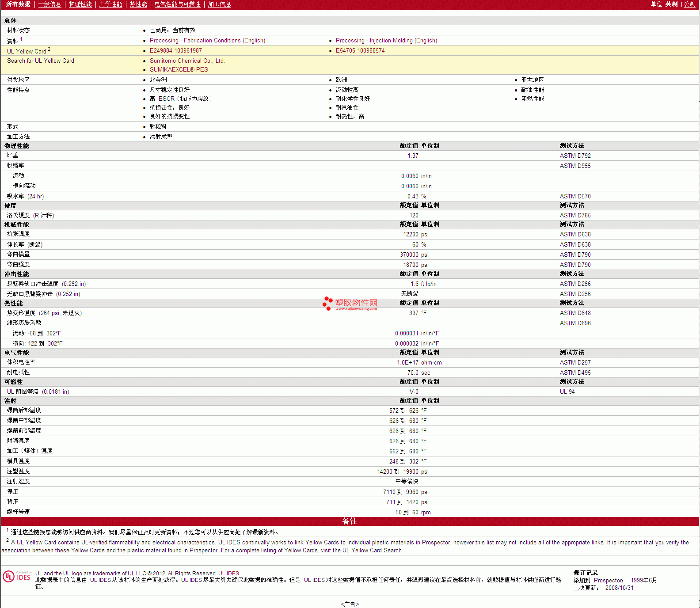Viewport: 700px width, 608px height.
Task: Click the 注射成型 processing method entry
Action: (x=161, y=137)
